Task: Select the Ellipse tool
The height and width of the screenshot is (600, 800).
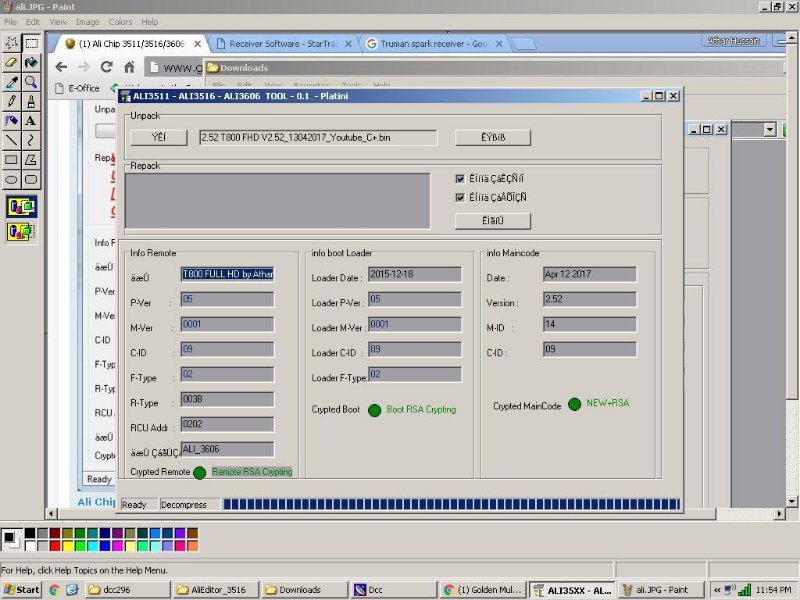Action: point(12,179)
